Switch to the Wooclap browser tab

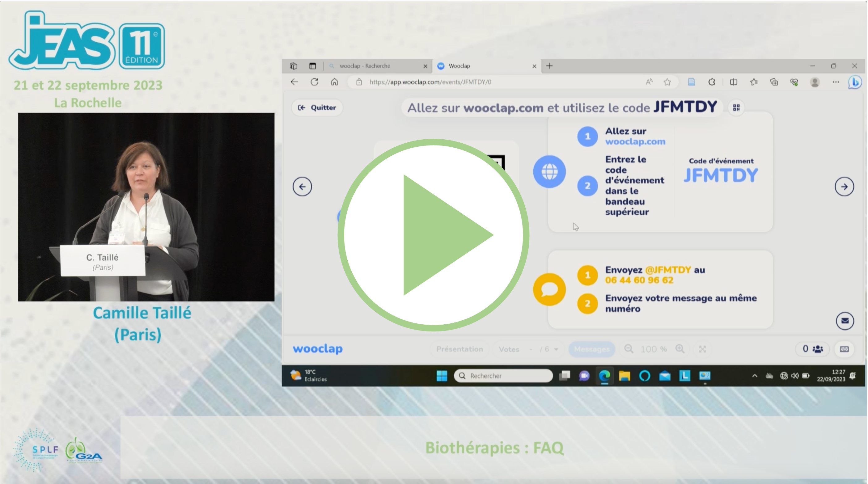(487, 66)
